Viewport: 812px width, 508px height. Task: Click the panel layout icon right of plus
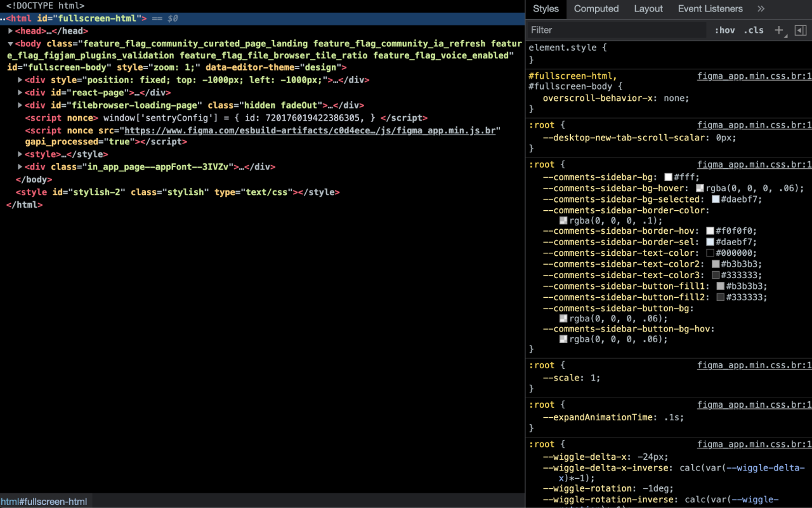pyautogui.click(x=800, y=30)
